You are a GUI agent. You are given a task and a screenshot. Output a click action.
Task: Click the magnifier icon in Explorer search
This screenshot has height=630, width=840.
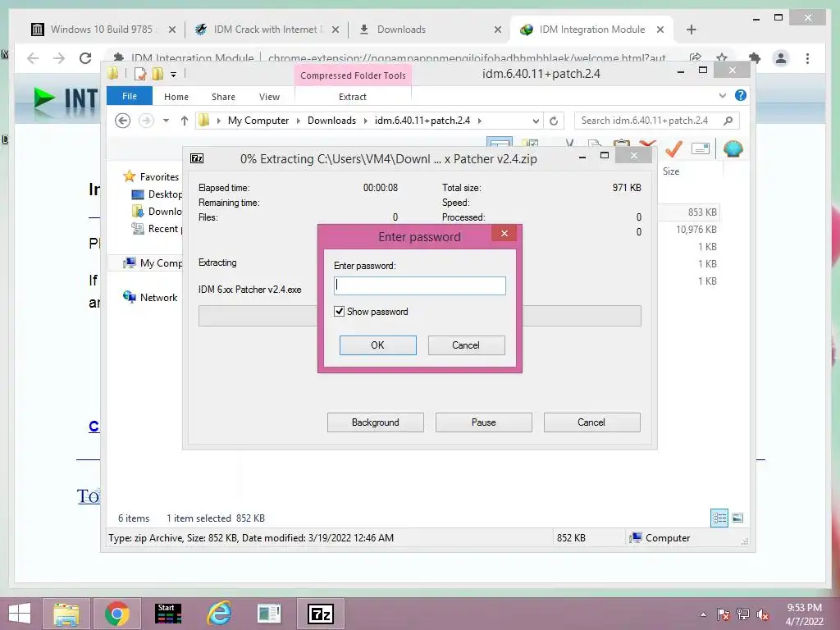728,121
